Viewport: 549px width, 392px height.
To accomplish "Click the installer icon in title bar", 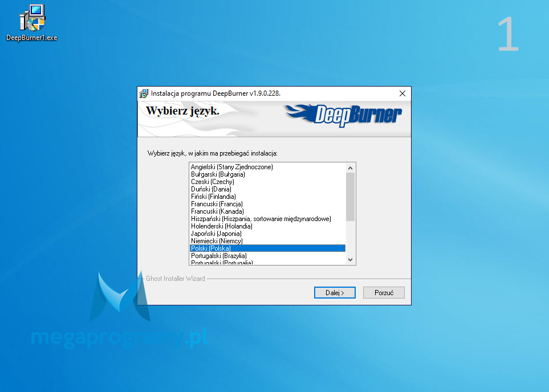I will coord(144,93).
